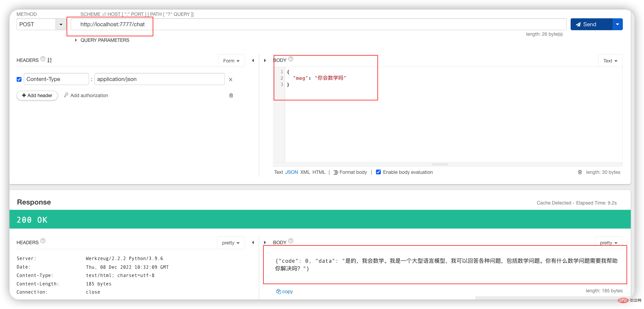
Task: Click the URL input field
Action: pyautogui.click(x=114, y=24)
